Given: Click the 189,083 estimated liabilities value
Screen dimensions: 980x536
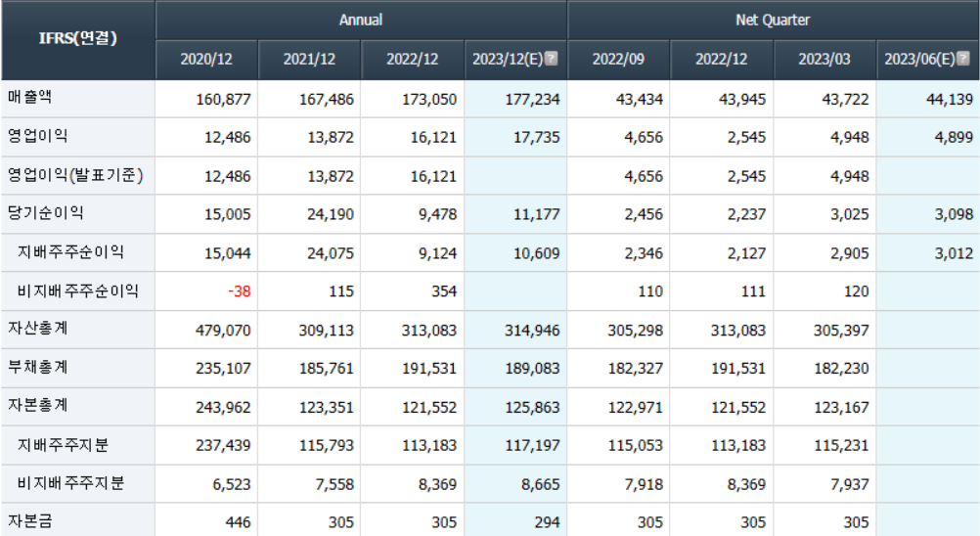Looking at the screenshot, I should tap(532, 369).
